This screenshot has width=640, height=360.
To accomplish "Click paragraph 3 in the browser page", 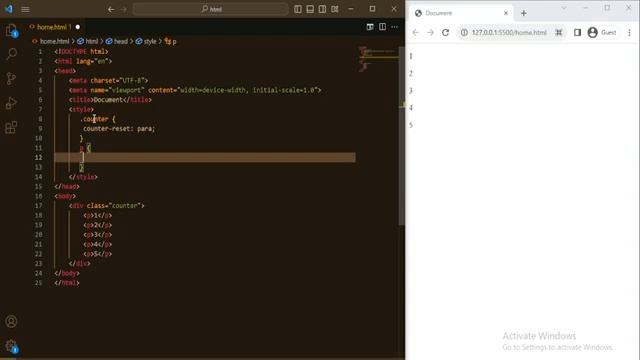I will [x=411, y=91].
